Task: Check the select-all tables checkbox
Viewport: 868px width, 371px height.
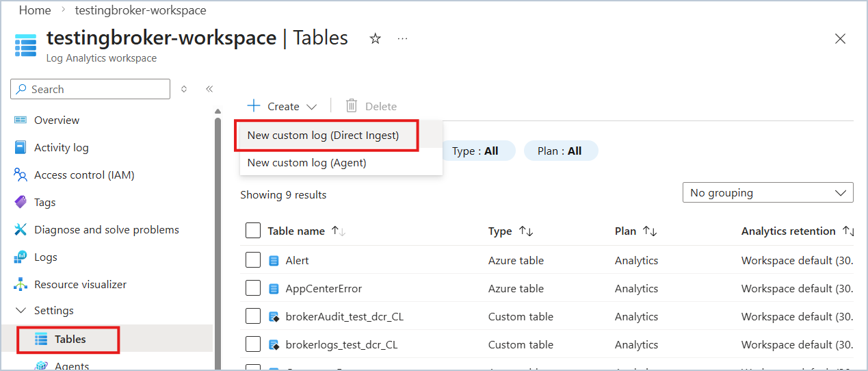Action: tap(253, 231)
